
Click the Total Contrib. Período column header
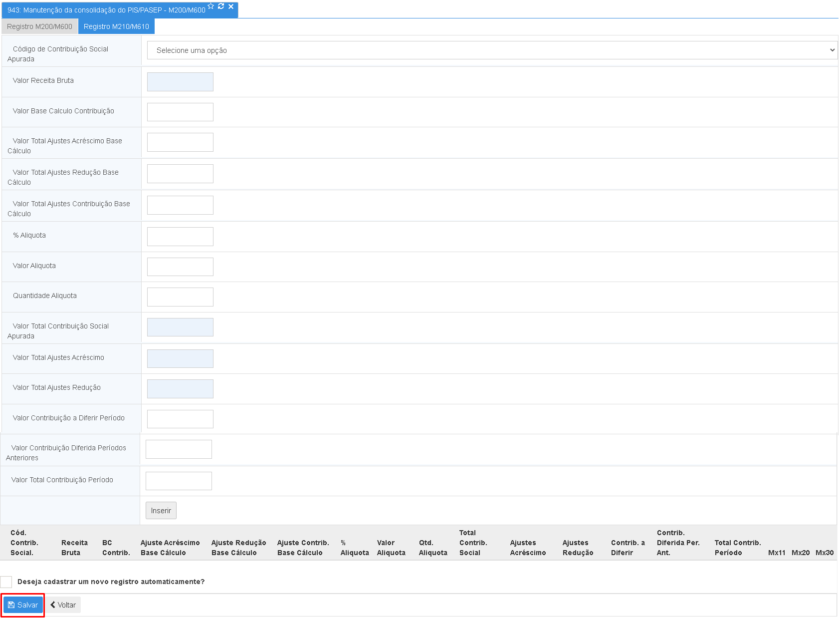point(738,548)
